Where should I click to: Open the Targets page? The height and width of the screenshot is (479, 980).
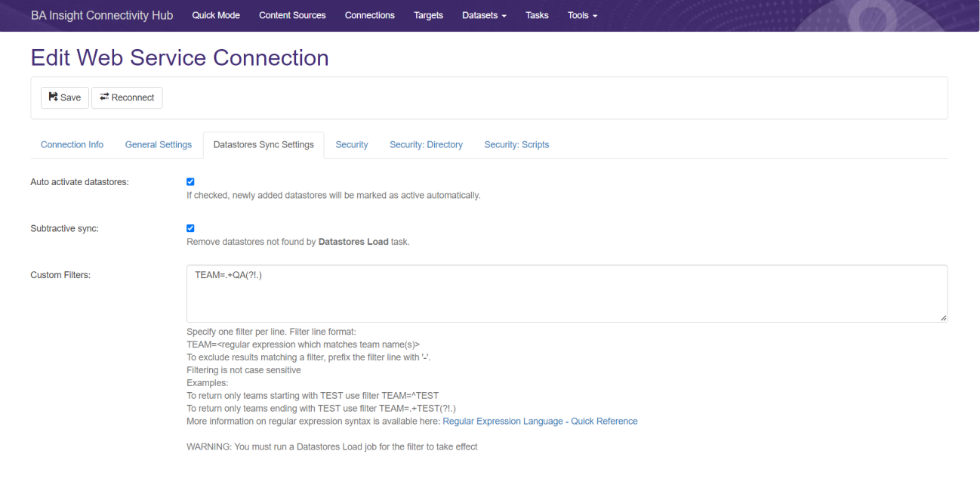pyautogui.click(x=428, y=15)
